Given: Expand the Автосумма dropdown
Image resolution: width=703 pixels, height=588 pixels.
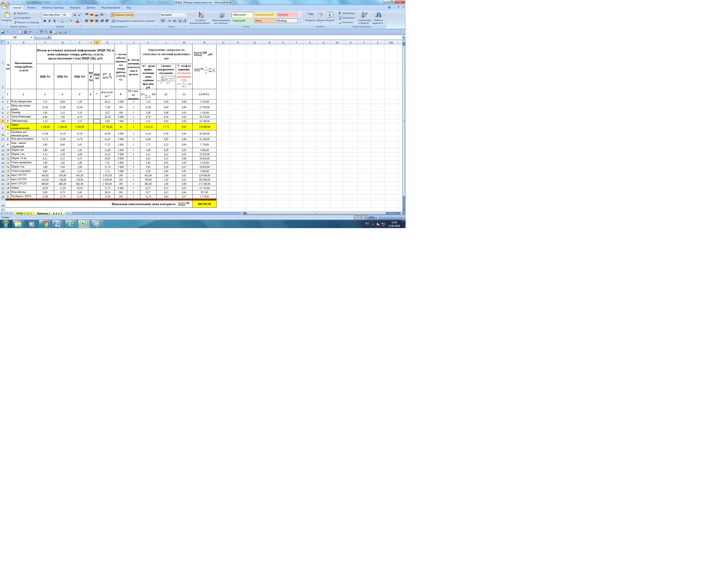Looking at the screenshot, I should pyautogui.click(x=356, y=13).
